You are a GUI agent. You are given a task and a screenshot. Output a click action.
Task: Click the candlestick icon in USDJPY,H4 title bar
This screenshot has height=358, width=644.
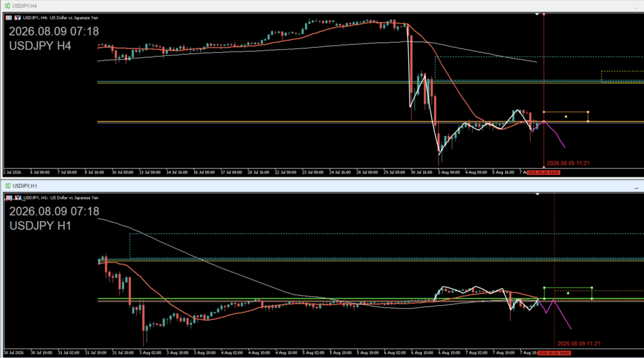pyautogui.click(x=8, y=6)
